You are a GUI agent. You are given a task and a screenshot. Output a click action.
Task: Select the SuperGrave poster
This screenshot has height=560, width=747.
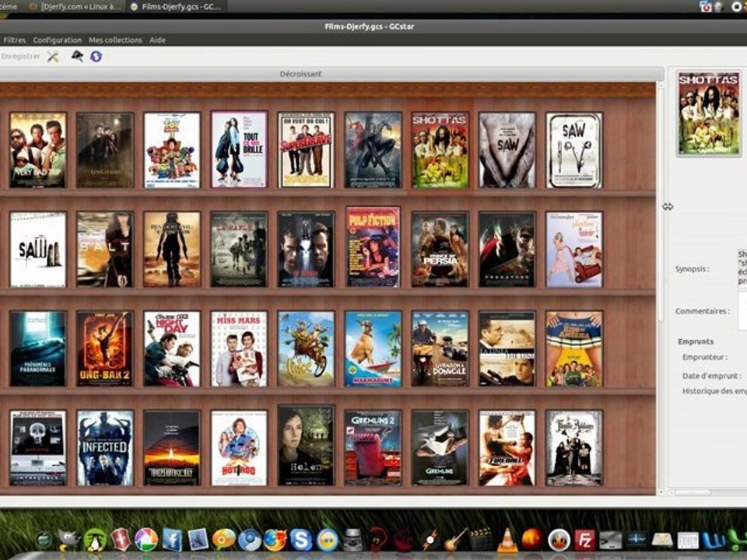pos(306,150)
